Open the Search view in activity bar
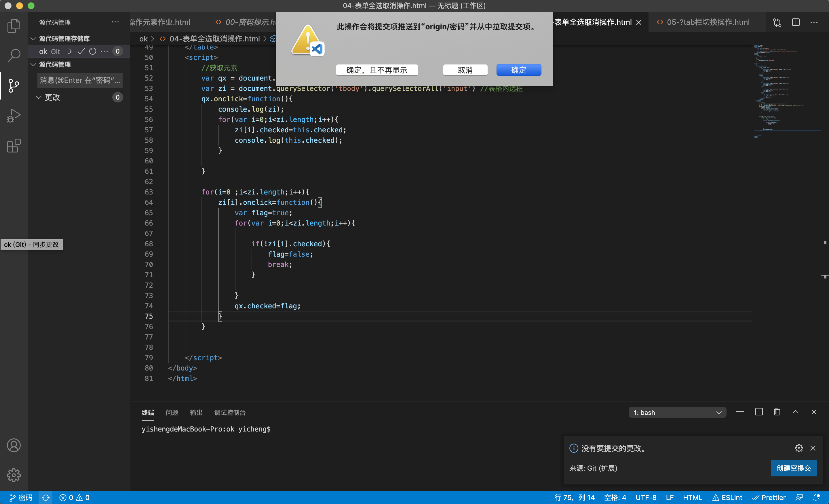Image resolution: width=829 pixels, height=504 pixels. tap(14, 56)
